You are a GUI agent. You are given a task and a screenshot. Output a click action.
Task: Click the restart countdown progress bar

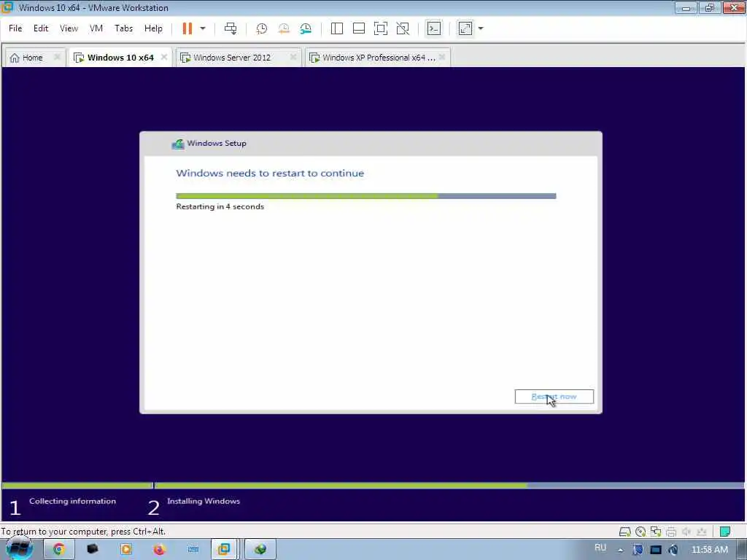tap(366, 196)
